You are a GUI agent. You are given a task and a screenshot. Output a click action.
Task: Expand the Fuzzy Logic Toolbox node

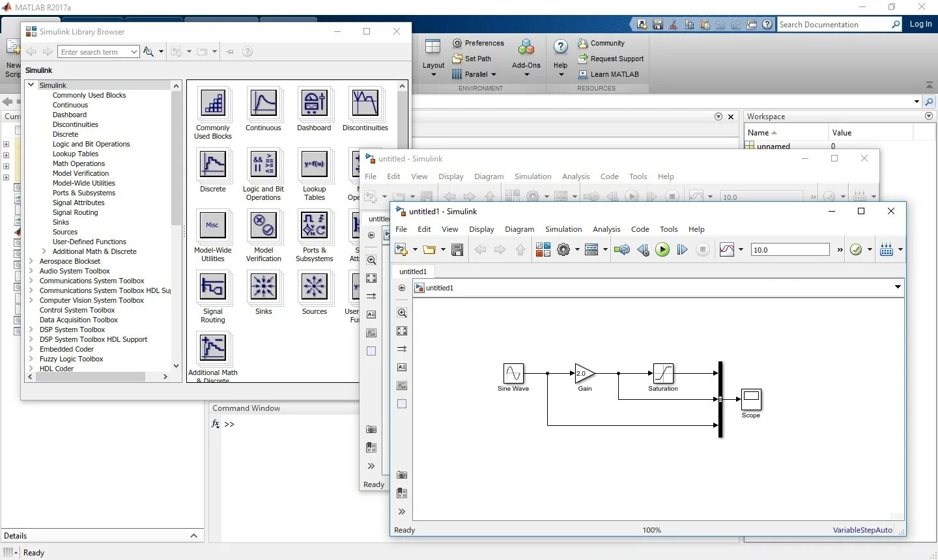[x=31, y=359]
